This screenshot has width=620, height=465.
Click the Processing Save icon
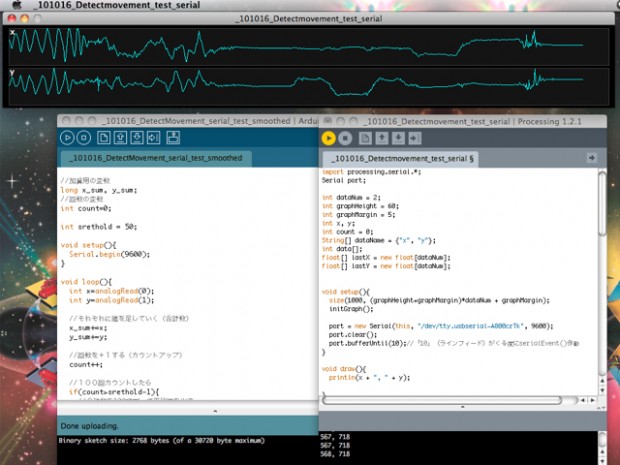click(396, 137)
